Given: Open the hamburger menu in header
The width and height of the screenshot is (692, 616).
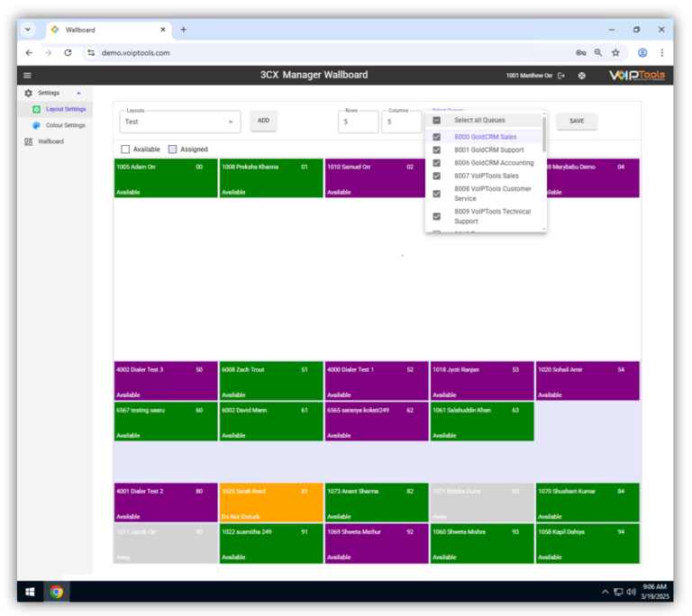Looking at the screenshot, I should click(27, 76).
